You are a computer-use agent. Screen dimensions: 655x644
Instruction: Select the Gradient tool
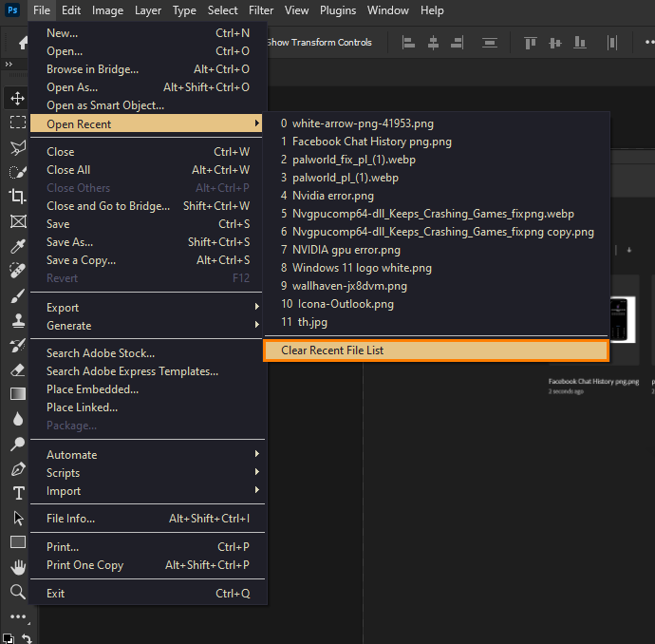tap(17, 393)
